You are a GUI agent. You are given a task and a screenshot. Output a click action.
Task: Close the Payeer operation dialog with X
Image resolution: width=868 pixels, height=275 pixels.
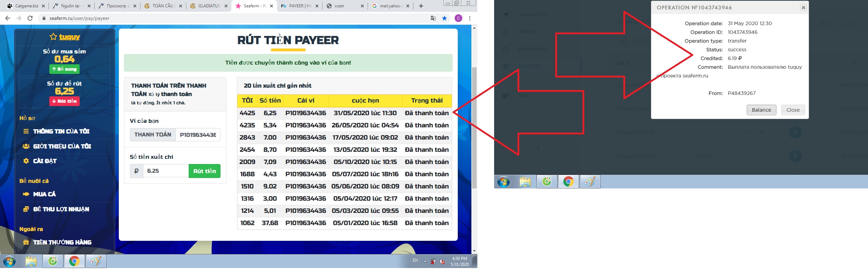click(803, 7)
